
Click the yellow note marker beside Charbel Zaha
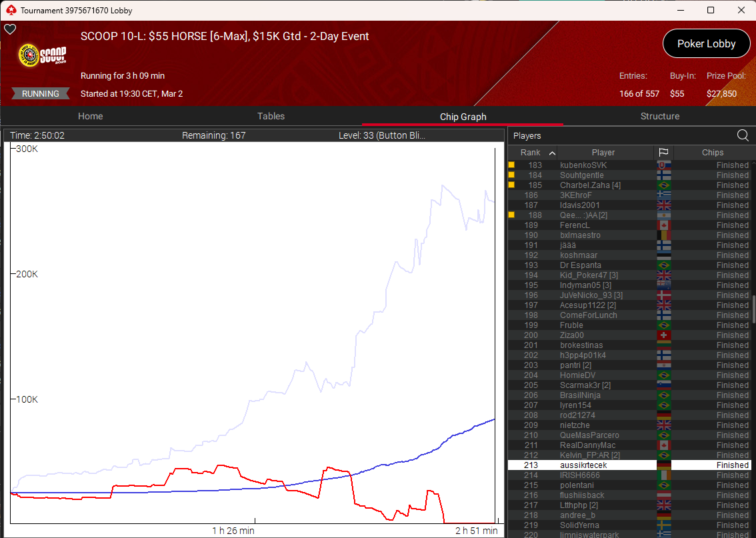click(x=511, y=185)
